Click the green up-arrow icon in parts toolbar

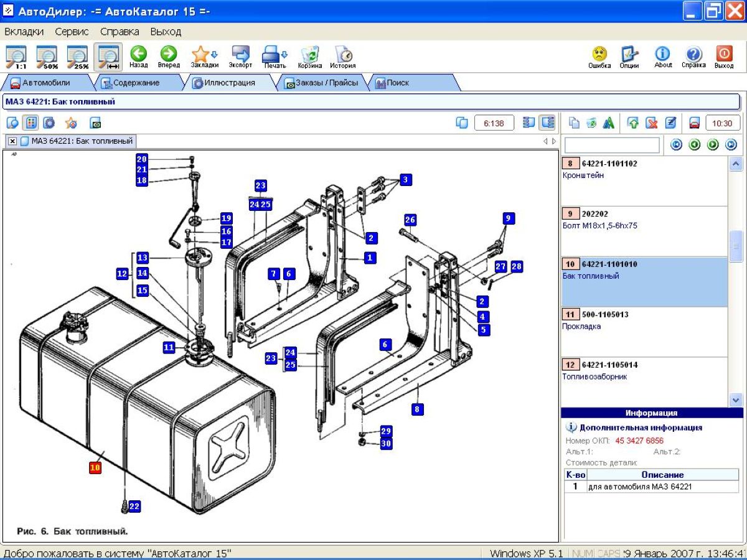click(x=633, y=123)
